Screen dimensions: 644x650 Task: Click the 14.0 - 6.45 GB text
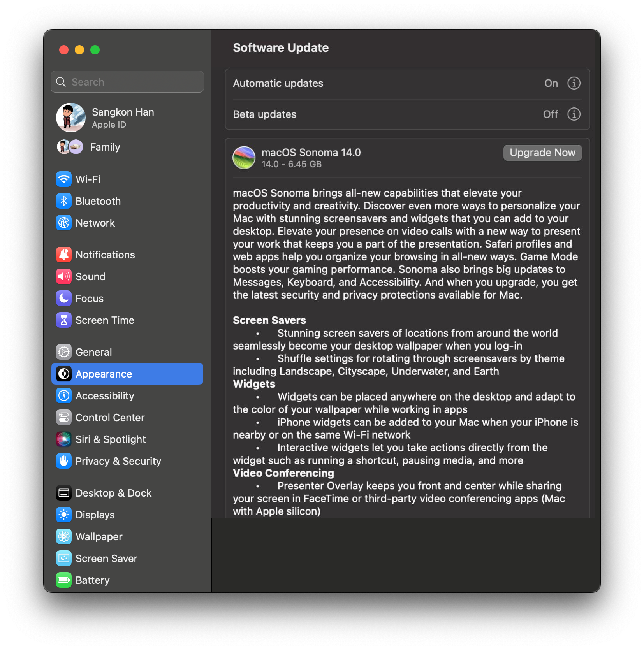point(292,164)
